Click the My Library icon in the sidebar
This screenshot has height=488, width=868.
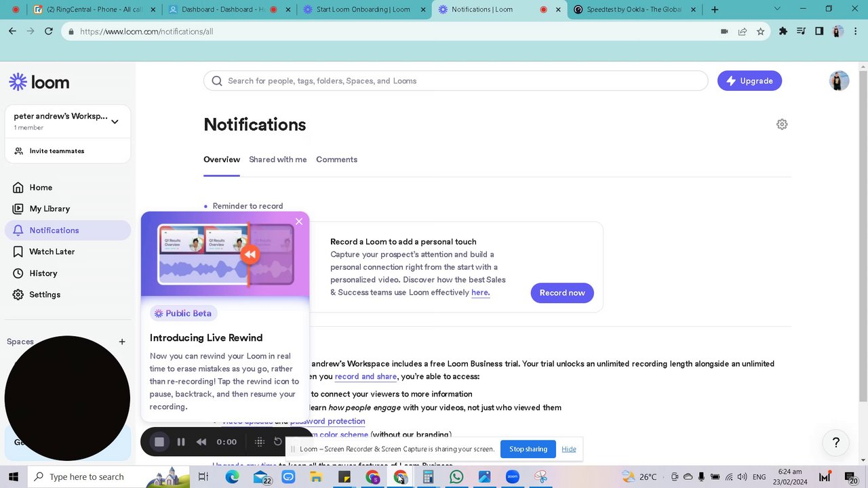click(18, 209)
